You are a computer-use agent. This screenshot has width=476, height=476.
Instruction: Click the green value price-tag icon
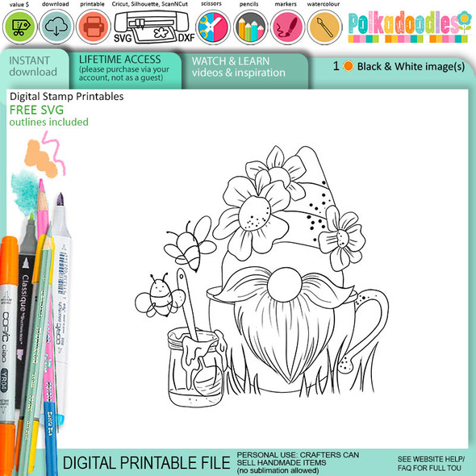[20, 27]
